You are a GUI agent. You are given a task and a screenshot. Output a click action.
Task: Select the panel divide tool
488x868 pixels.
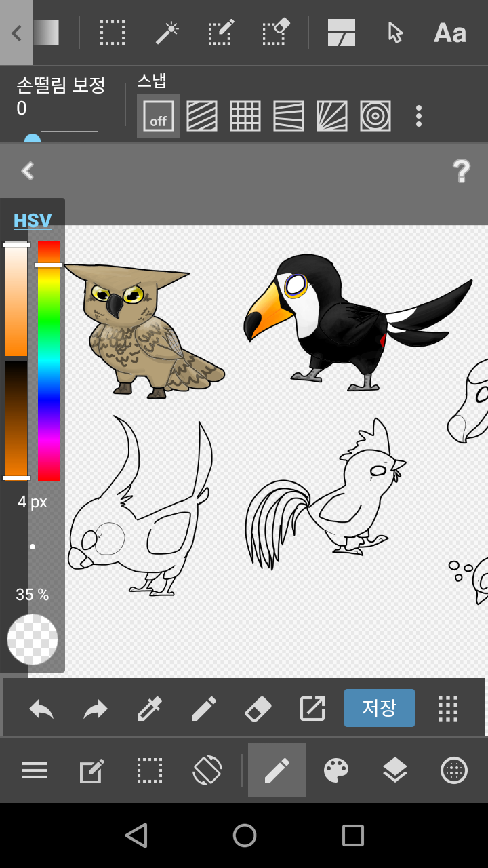[342, 33]
